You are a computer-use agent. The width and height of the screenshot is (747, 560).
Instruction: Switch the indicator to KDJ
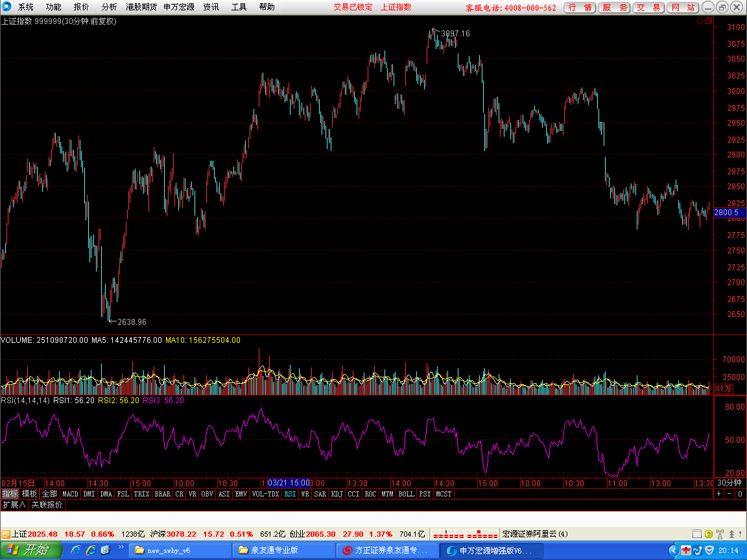point(337,494)
